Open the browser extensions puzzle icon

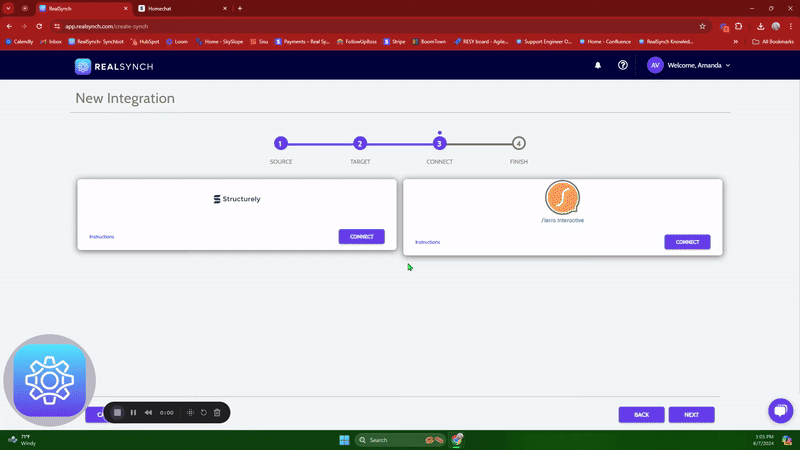point(738,26)
